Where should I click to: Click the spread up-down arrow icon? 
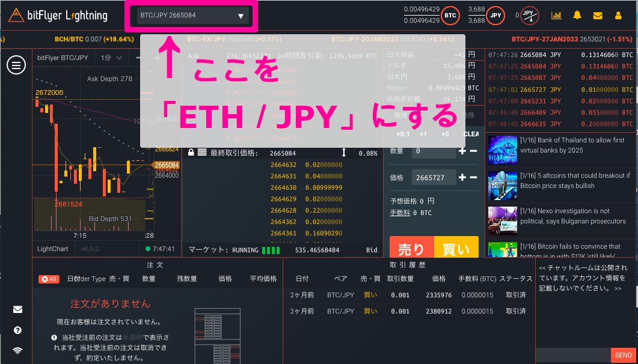click(343, 153)
